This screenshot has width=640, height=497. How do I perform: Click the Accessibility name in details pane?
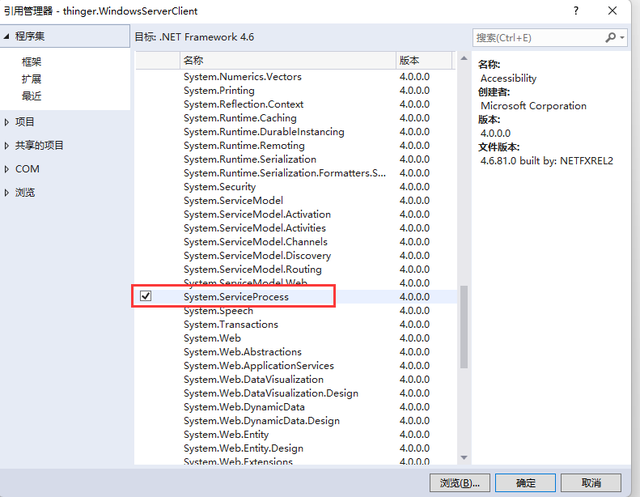tap(509, 78)
